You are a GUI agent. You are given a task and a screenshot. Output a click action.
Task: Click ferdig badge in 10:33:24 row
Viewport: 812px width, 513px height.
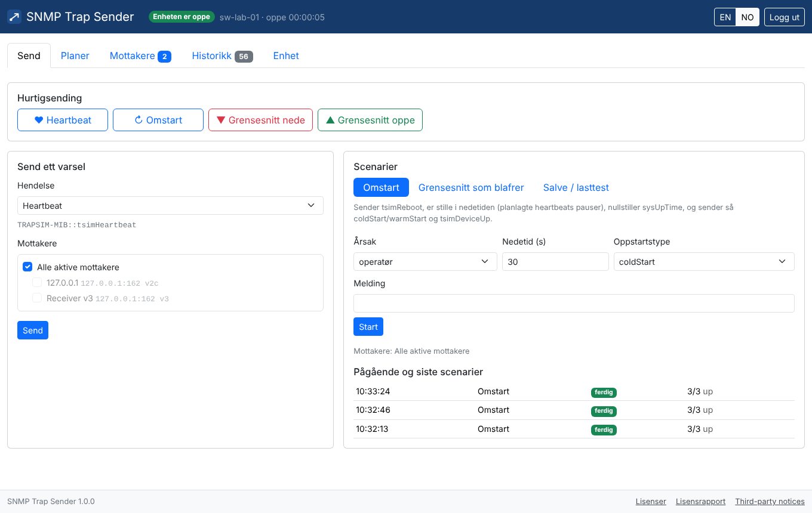tap(604, 393)
